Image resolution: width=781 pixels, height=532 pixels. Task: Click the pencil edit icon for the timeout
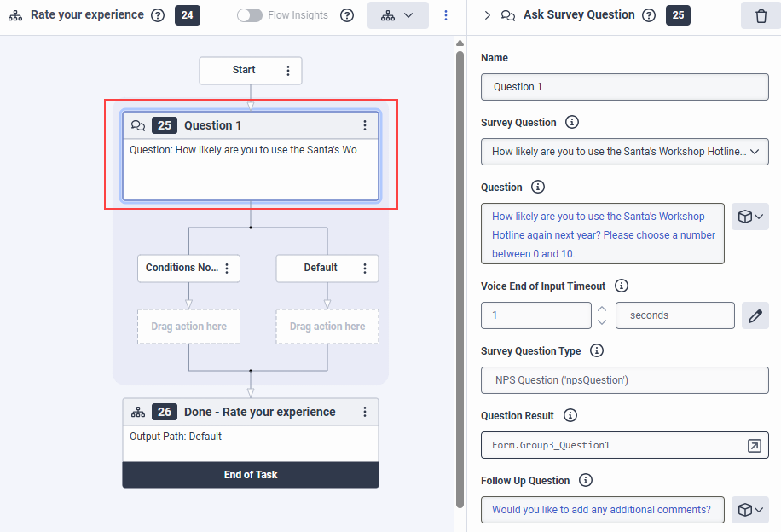point(755,315)
